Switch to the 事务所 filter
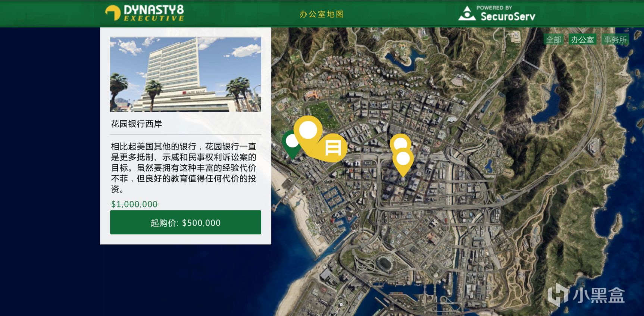The image size is (644, 316). (x=615, y=40)
